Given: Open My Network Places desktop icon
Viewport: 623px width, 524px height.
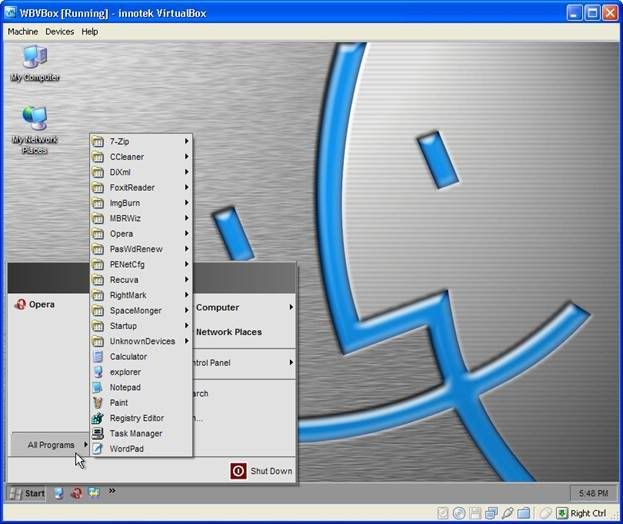Looking at the screenshot, I should [x=35, y=130].
